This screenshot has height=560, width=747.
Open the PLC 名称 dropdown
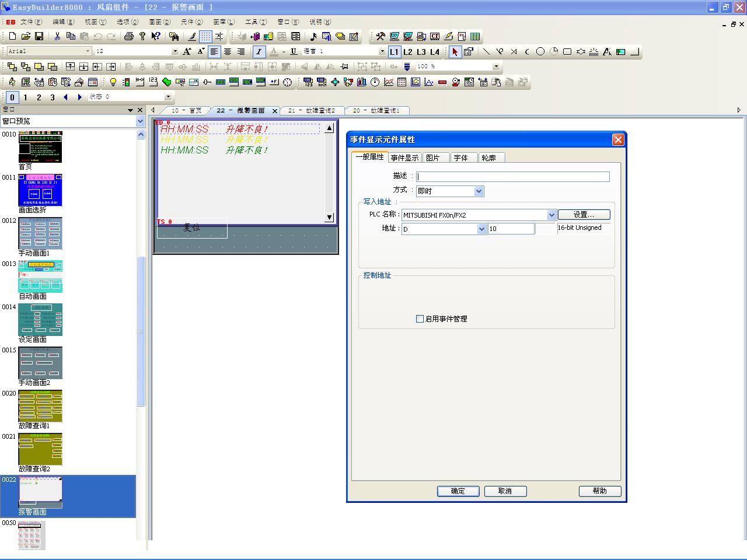[551, 215]
